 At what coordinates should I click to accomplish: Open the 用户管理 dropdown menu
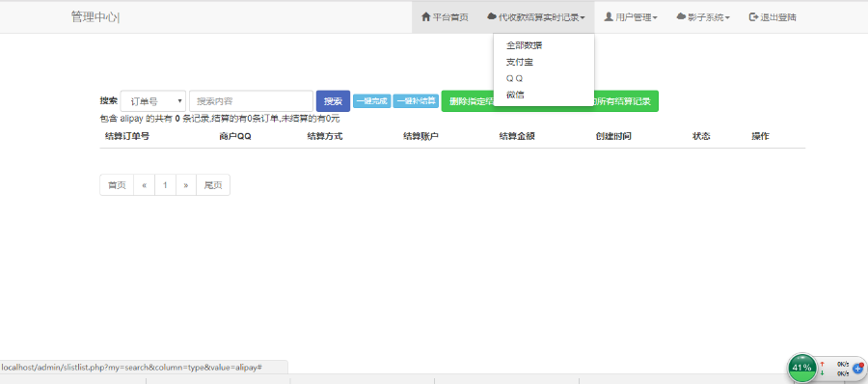point(631,17)
